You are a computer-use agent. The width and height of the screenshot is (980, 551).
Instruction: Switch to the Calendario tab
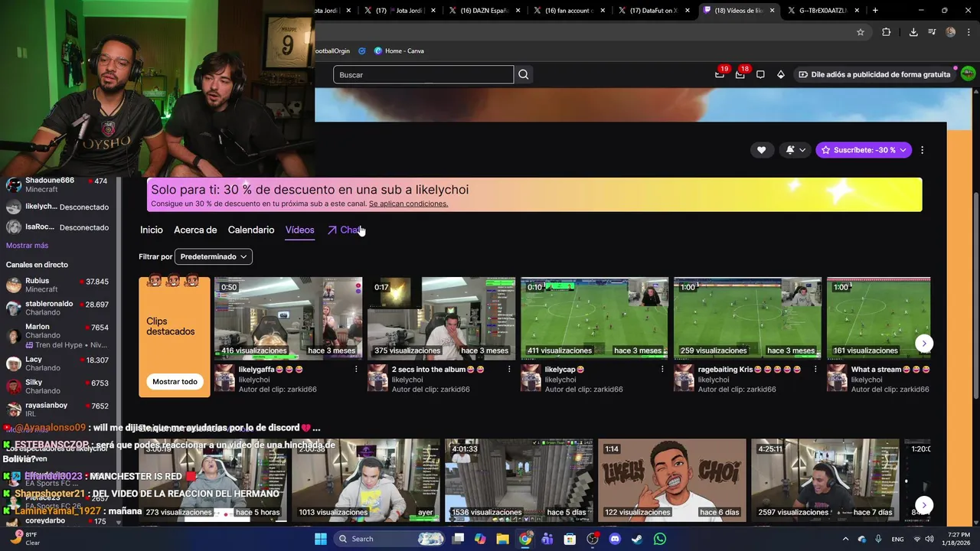tap(251, 230)
